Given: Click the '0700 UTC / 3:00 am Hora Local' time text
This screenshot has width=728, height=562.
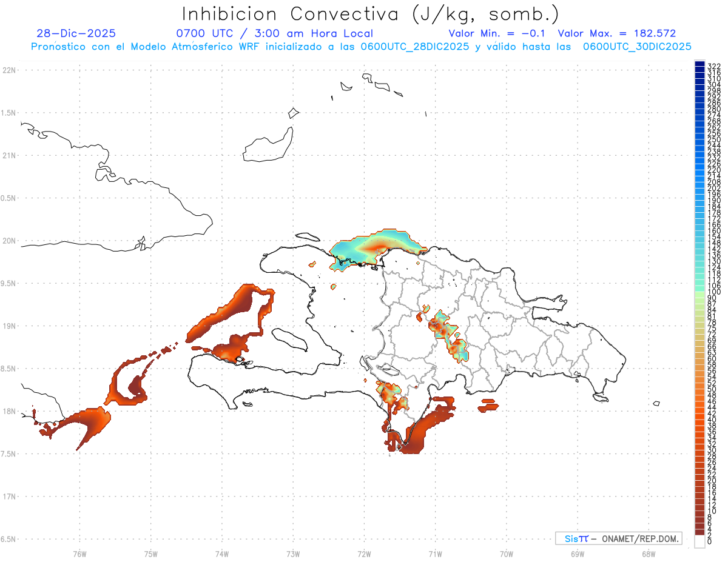Looking at the screenshot, I should click(x=274, y=33).
